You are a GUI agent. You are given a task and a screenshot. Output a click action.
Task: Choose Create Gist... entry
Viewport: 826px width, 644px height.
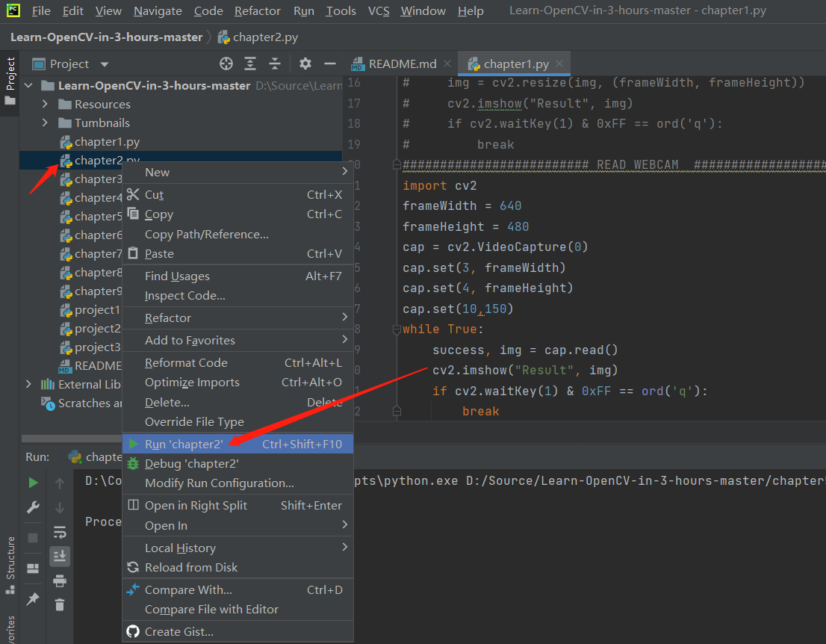pyautogui.click(x=237, y=632)
